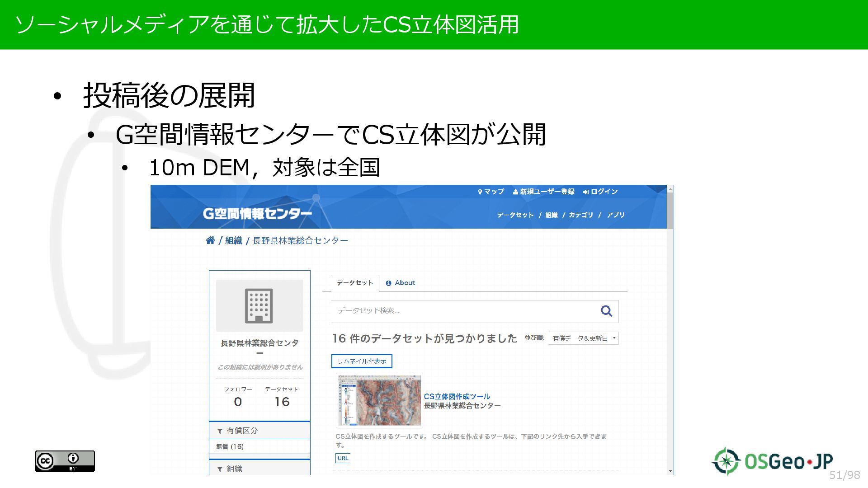Viewport: 868px width, 488px height.
Task: Switch to the About tab
Action: pyautogui.click(x=401, y=283)
